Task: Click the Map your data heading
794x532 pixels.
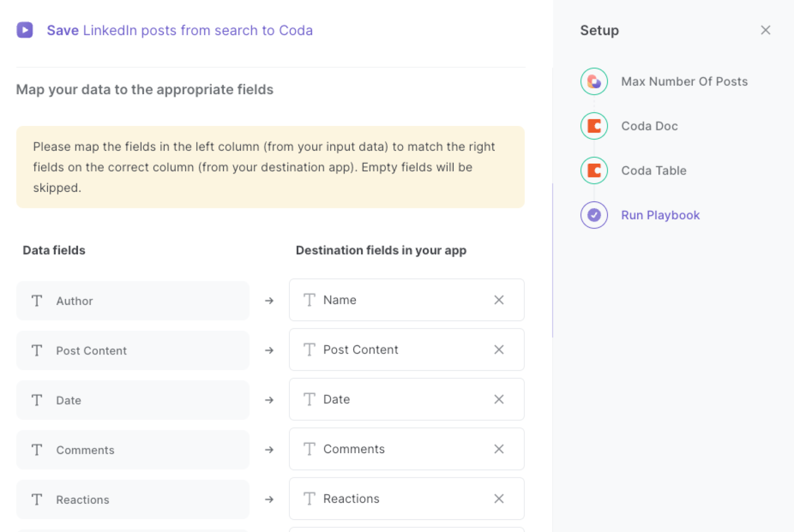Action: tap(145, 89)
